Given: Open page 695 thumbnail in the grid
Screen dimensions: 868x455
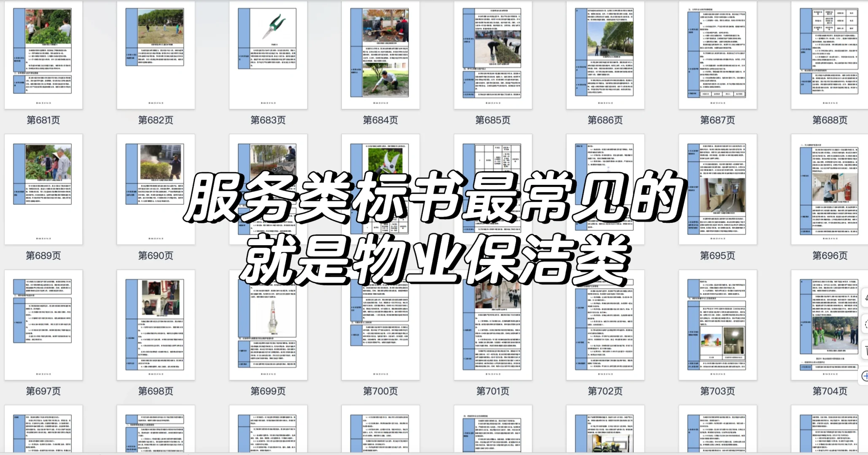Looking at the screenshot, I should tap(717, 190).
